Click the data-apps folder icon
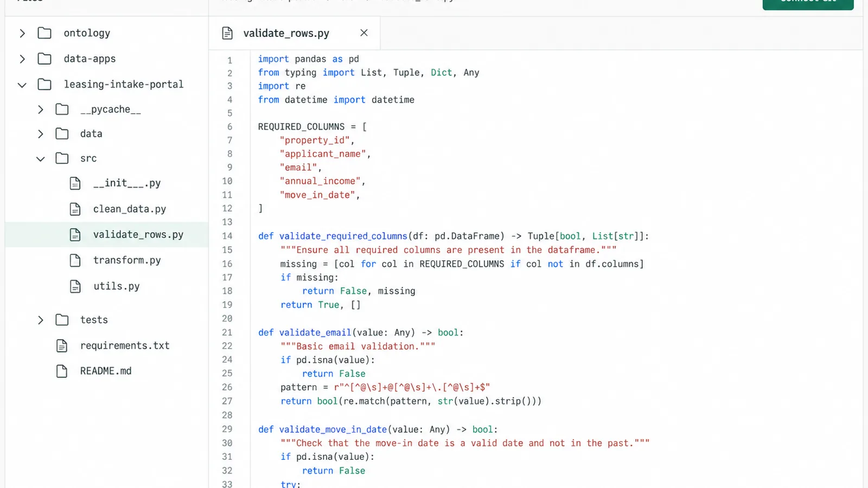This screenshot has width=868, height=488. 44,59
